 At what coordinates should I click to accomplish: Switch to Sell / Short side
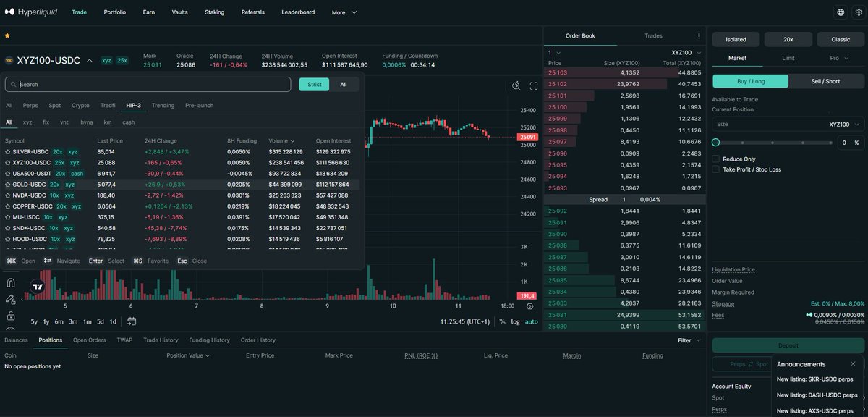click(826, 81)
